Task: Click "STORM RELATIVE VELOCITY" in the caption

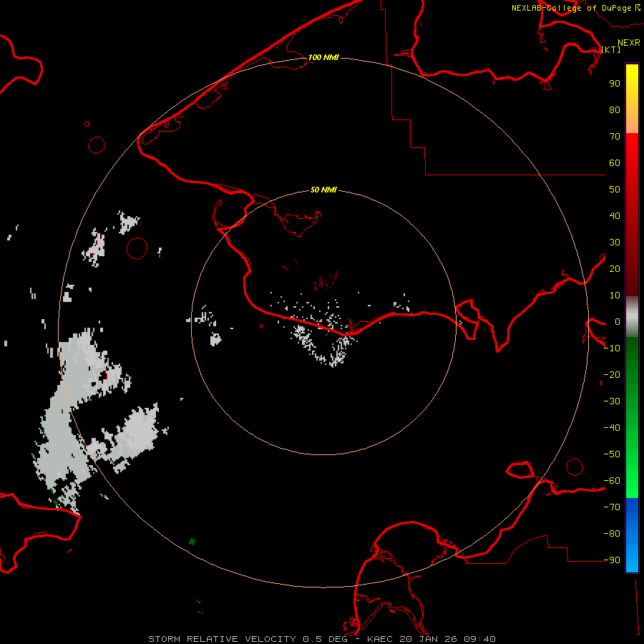Action: [x=222, y=639]
